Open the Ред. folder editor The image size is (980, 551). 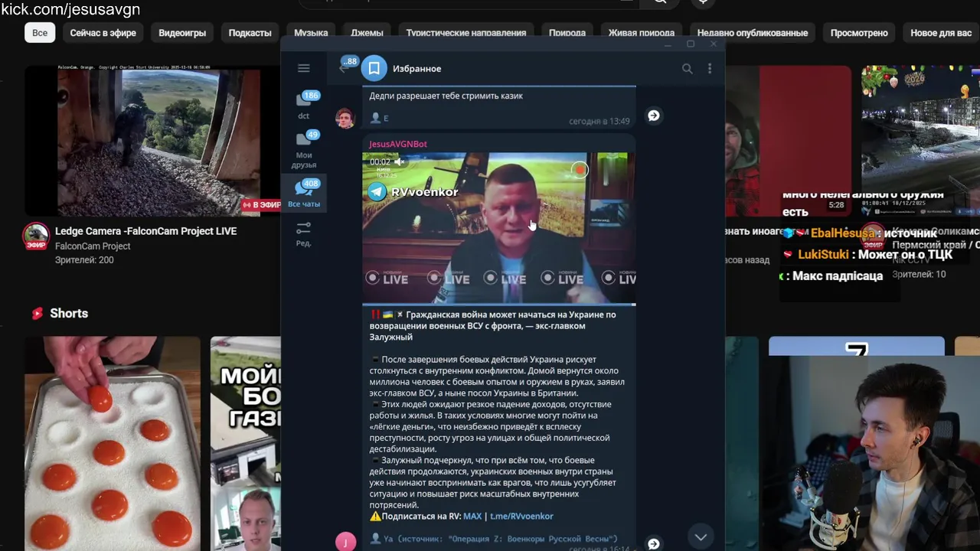304,234
